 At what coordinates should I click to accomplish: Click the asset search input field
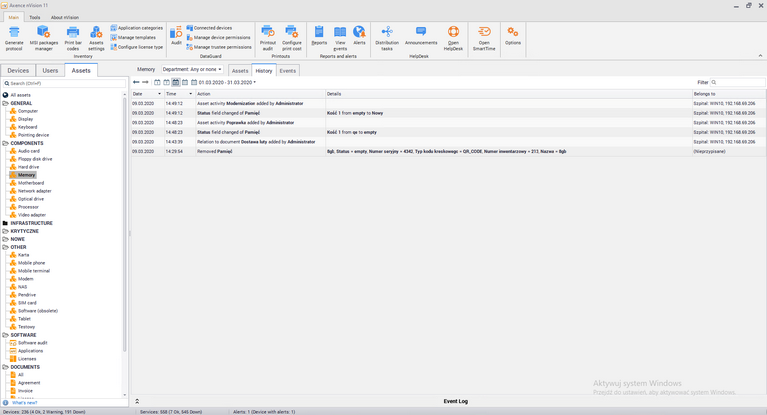[x=64, y=84]
